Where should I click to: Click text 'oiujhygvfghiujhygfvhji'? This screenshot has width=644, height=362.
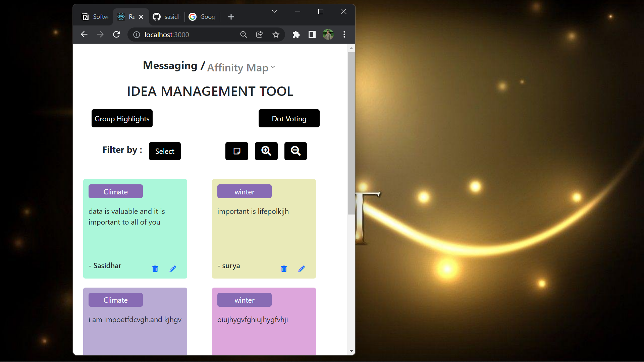(x=253, y=320)
